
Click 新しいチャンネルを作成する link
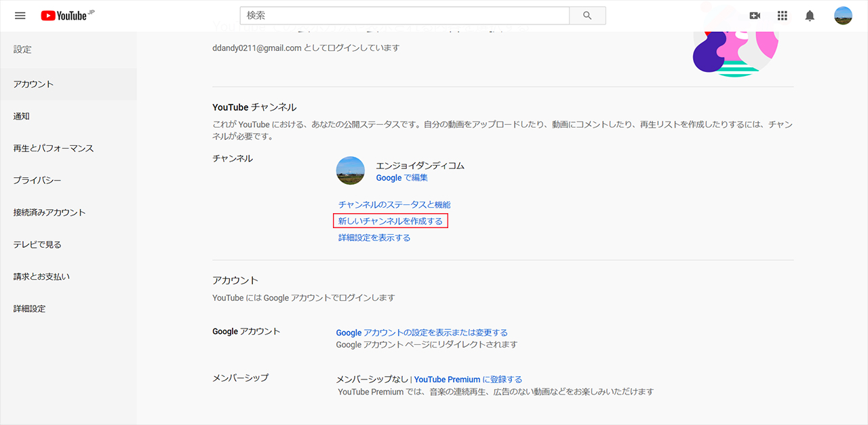pos(391,221)
